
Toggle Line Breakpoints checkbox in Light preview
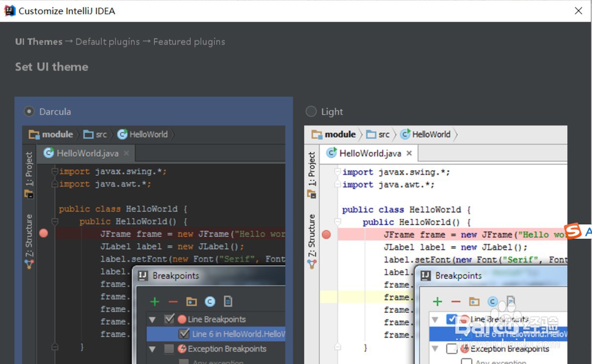pyautogui.click(x=452, y=319)
